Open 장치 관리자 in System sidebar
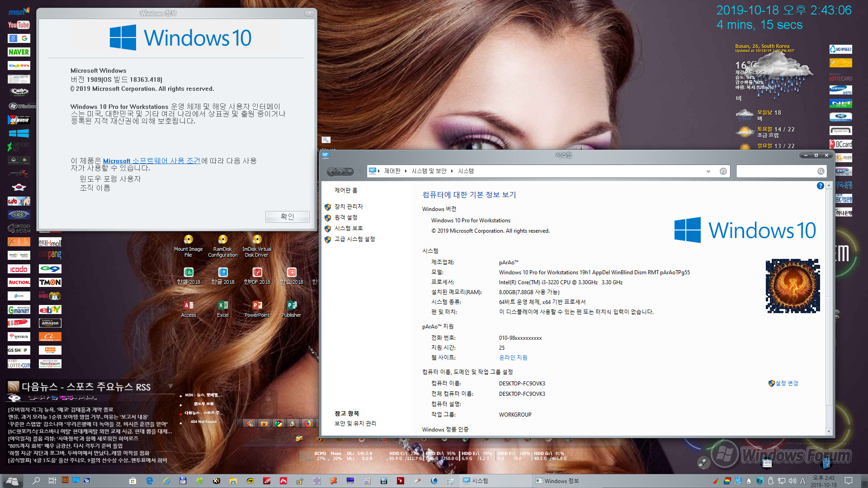 click(349, 206)
